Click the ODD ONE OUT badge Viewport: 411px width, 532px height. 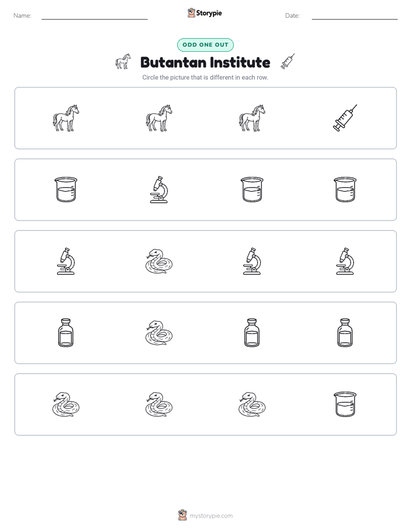(205, 45)
